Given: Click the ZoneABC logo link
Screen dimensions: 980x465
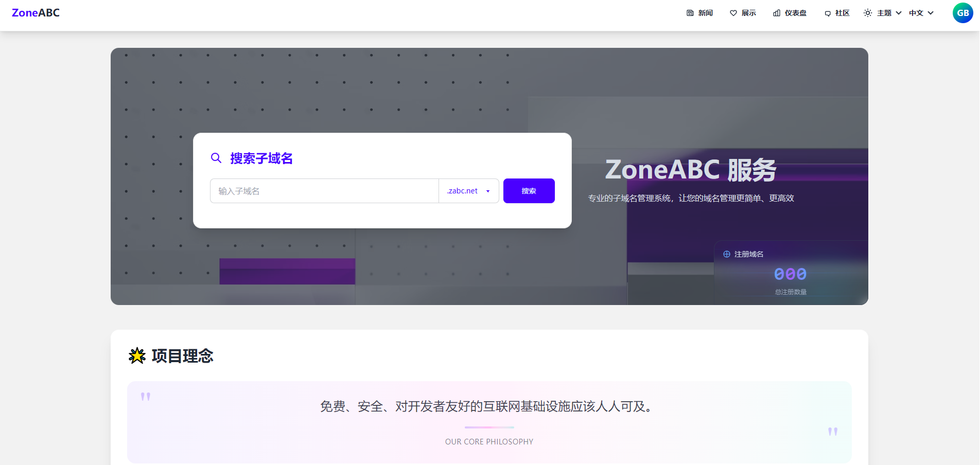Looking at the screenshot, I should (36, 13).
